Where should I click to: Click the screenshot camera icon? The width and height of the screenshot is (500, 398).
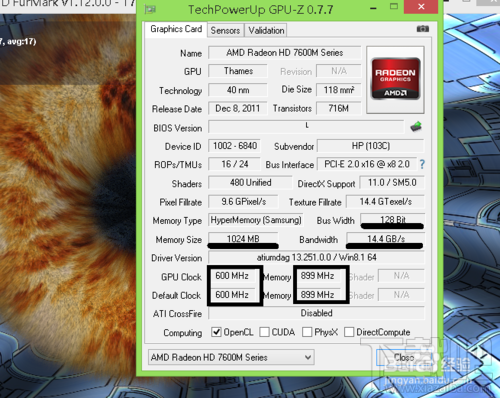pos(422,29)
